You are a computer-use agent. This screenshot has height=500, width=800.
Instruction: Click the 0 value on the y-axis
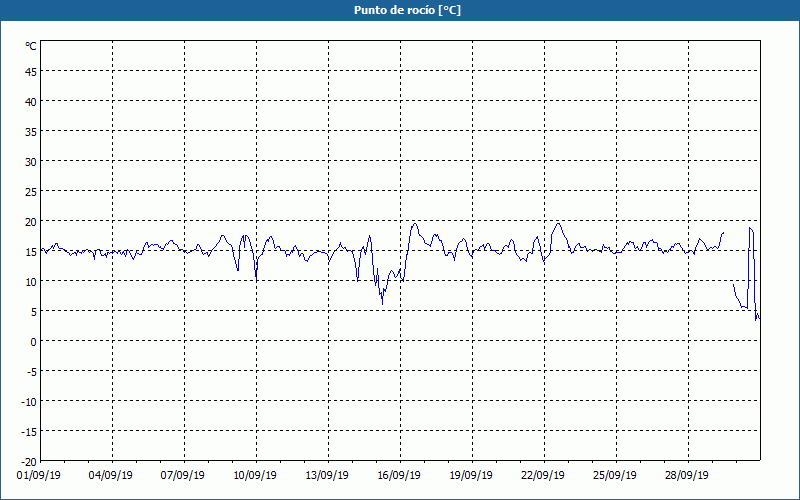coord(34,342)
